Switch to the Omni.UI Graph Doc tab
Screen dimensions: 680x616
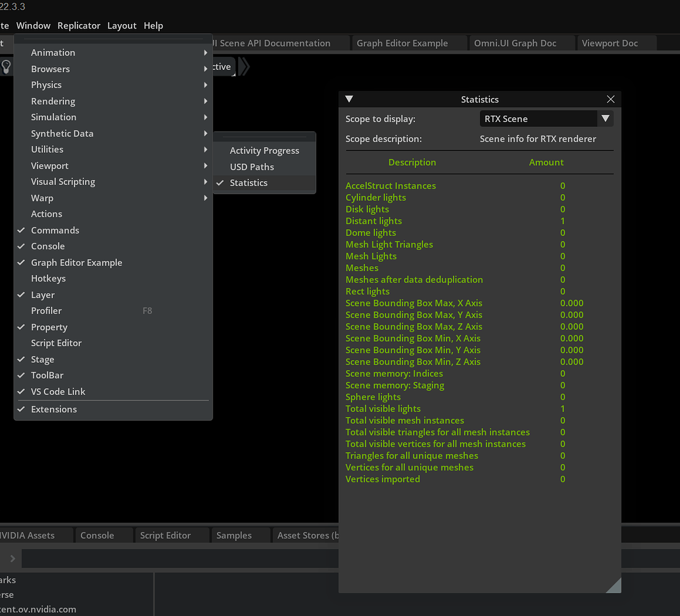[x=521, y=43]
